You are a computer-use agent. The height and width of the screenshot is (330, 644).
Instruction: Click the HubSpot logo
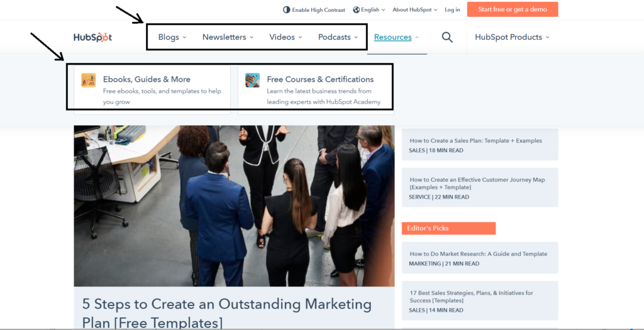pos(93,37)
